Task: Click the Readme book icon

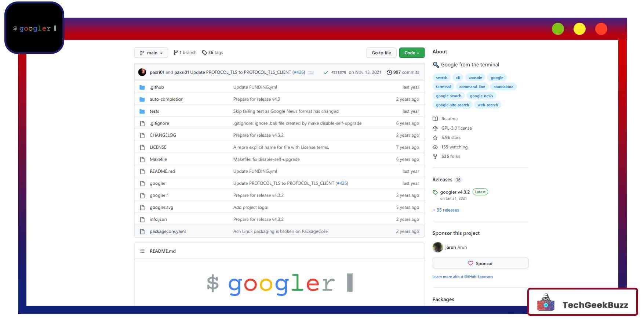Action: point(435,119)
